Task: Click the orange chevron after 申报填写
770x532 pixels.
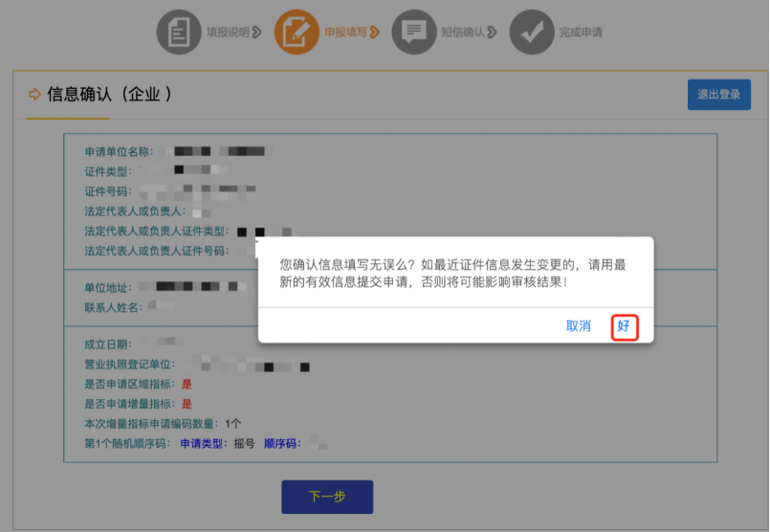Action: click(x=375, y=33)
